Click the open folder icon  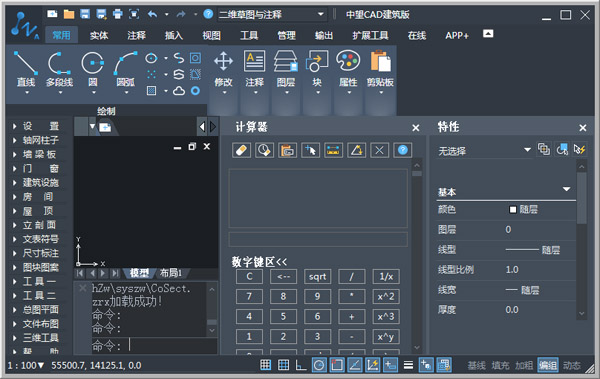pyautogui.click(x=69, y=14)
